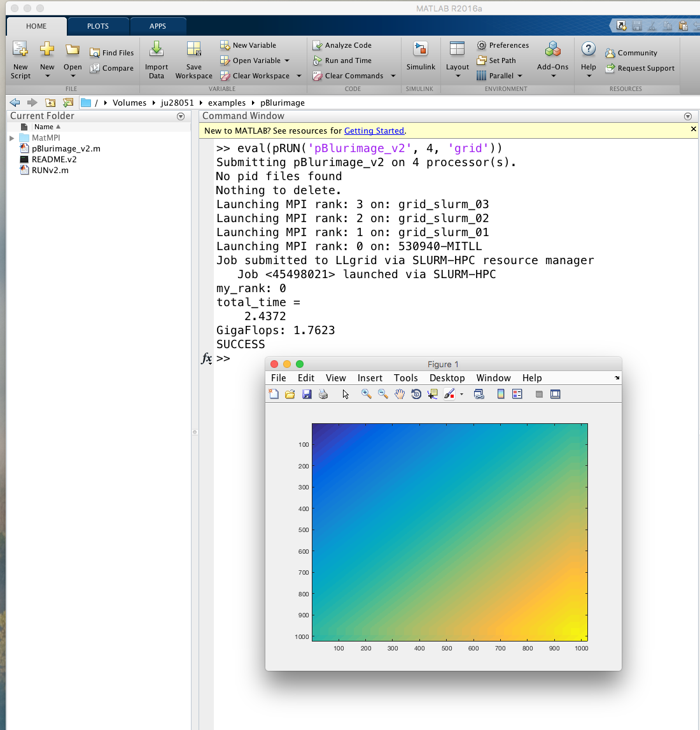Switch to the PLOTS tab
The height and width of the screenshot is (730, 700).
[x=98, y=26]
